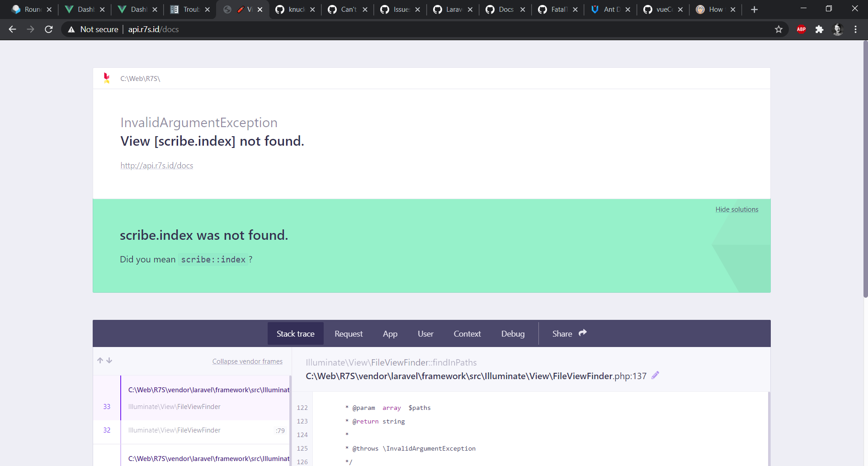Image resolution: width=868 pixels, height=466 pixels.
Task: Bookmark the page with the star icon
Action: point(779,29)
